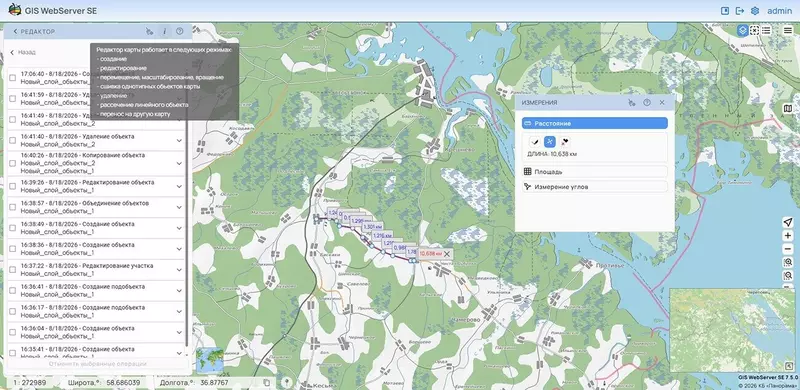Open help icon in Измерения panel
The height and width of the screenshot is (390, 800).
tap(647, 103)
